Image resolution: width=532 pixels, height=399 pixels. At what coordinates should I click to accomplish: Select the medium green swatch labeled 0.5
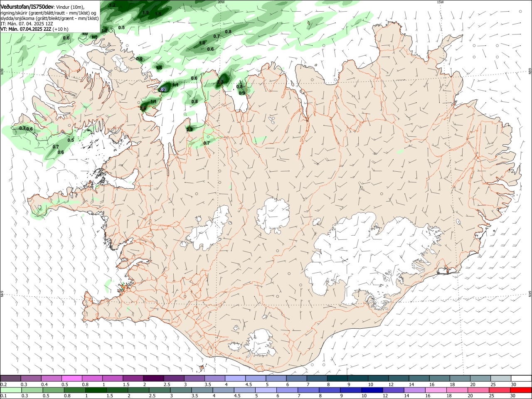tap(54, 390)
